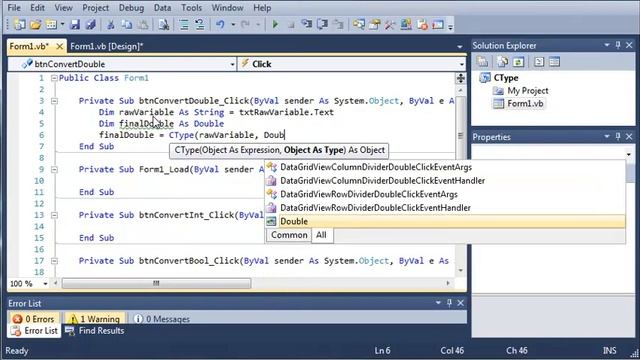The width and height of the screenshot is (640, 360).
Task: Click the Undo arrow icon
Action: tap(220, 24)
